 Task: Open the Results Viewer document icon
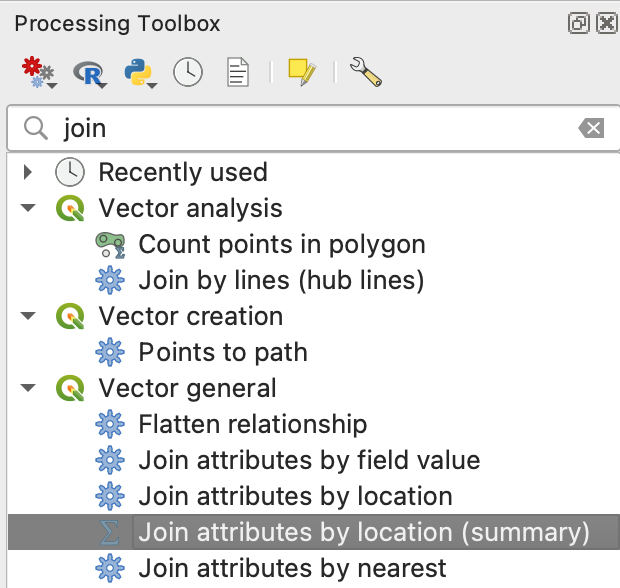pyautogui.click(x=237, y=72)
